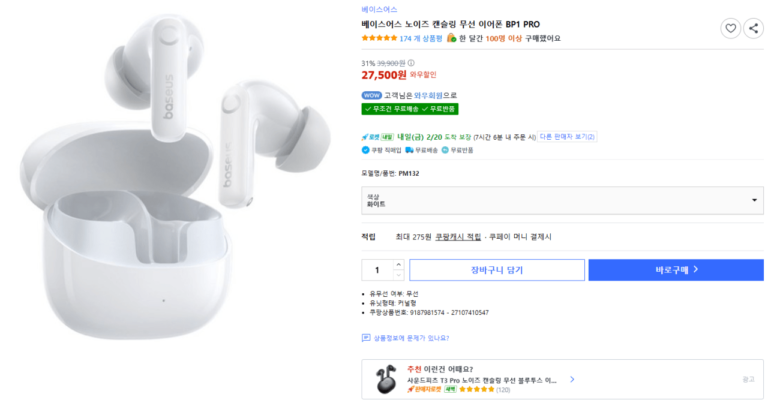Screen dimensions: 768x403
Task: Click the 베이스어스 brand link
Action: coord(379,8)
